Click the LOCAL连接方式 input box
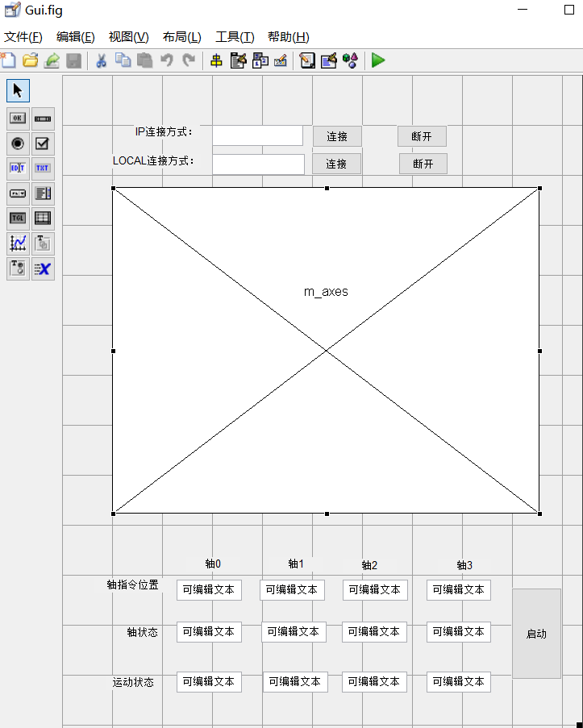The height and width of the screenshot is (728, 583). [x=258, y=164]
